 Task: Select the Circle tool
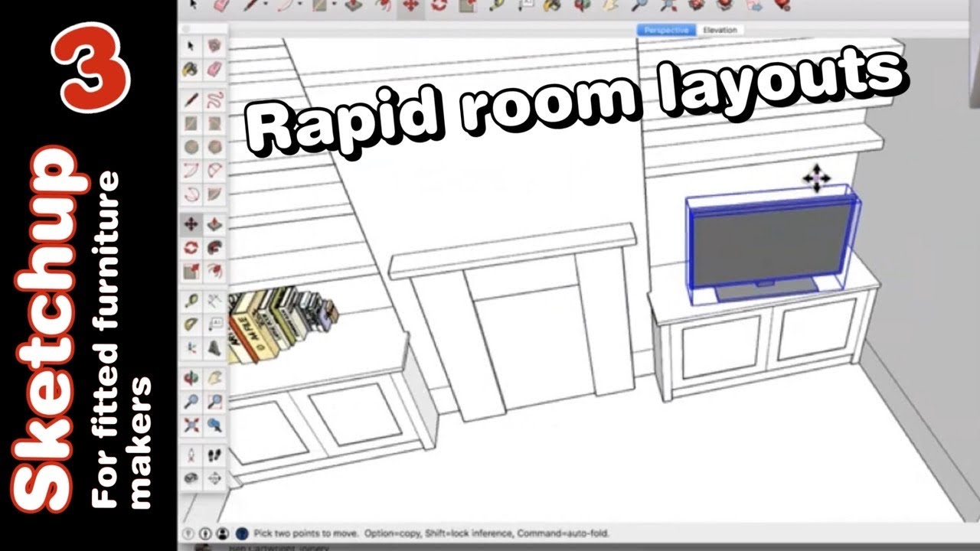point(191,147)
